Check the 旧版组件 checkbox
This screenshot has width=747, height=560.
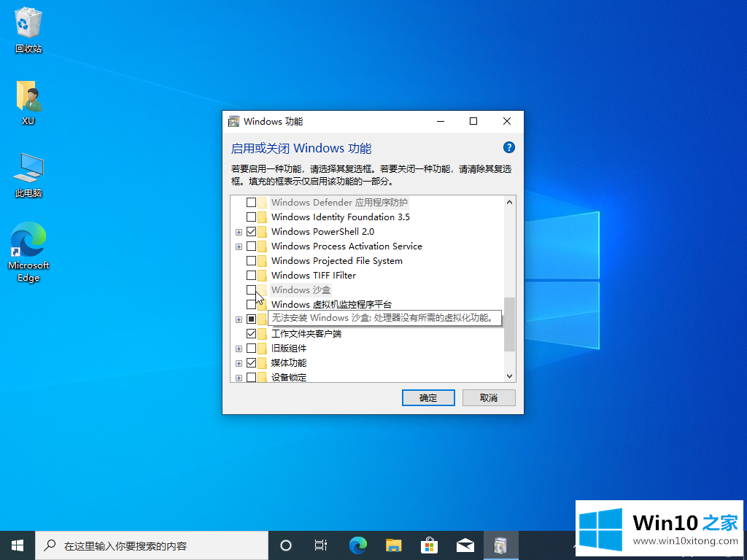pos(251,349)
